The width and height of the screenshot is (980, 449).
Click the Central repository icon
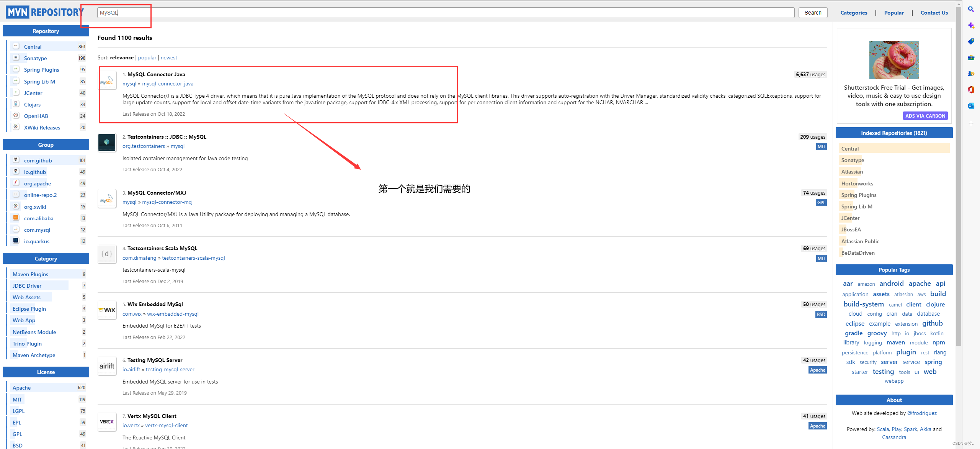[x=16, y=46]
